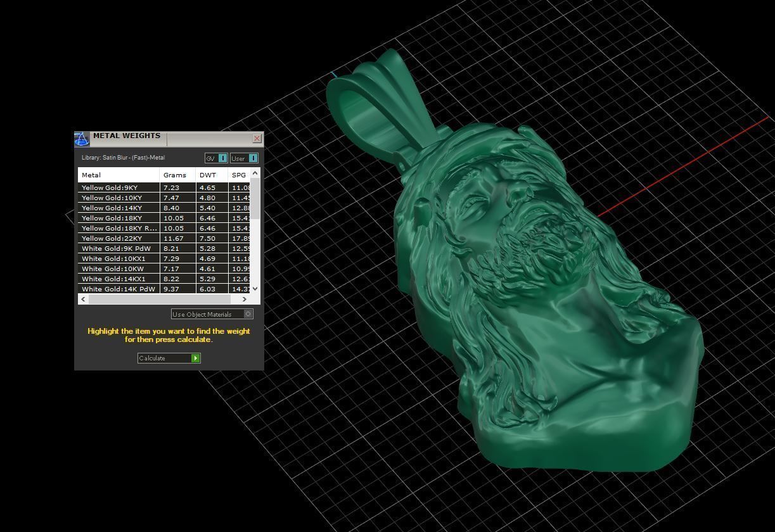Sort by the Grams column header

(177, 175)
